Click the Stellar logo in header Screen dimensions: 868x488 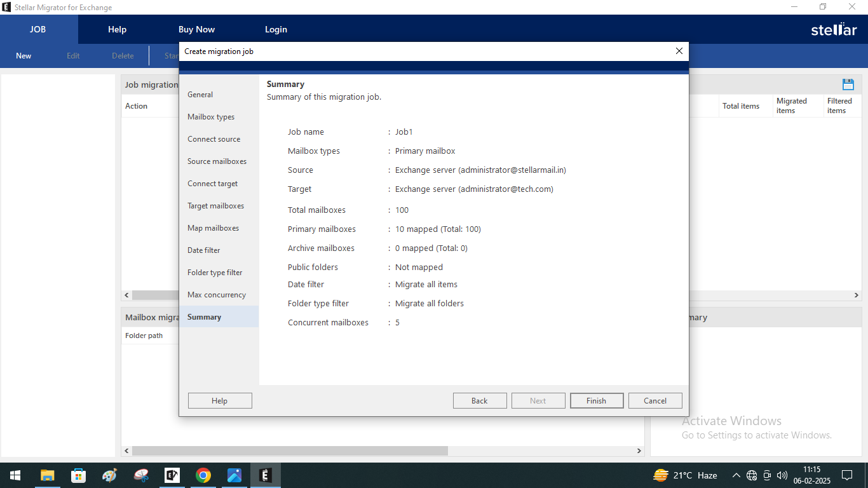(x=834, y=29)
